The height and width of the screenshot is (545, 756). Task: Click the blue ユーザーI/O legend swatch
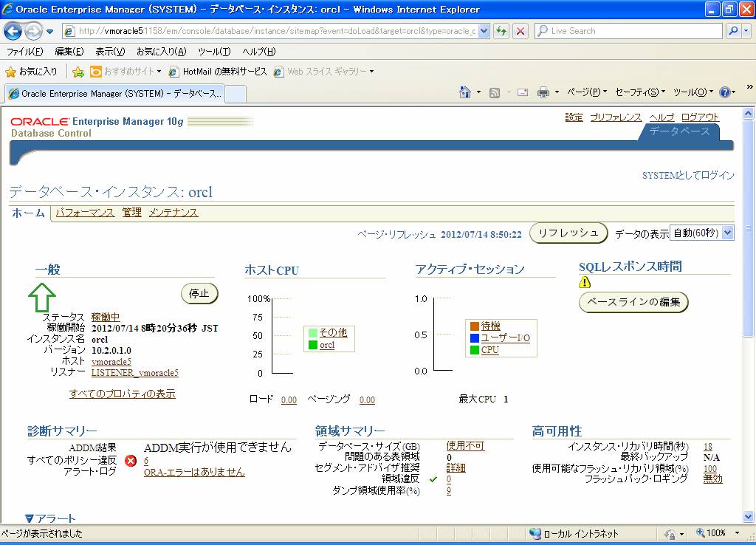475,338
